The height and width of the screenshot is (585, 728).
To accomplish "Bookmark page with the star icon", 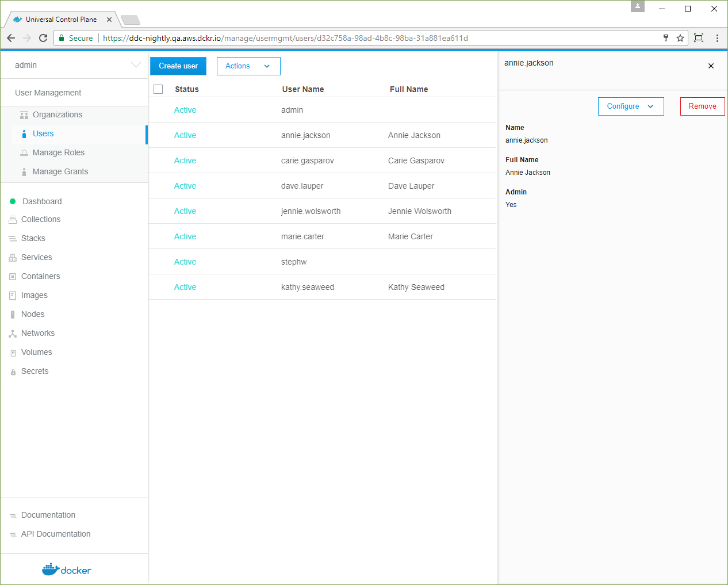I will [680, 38].
